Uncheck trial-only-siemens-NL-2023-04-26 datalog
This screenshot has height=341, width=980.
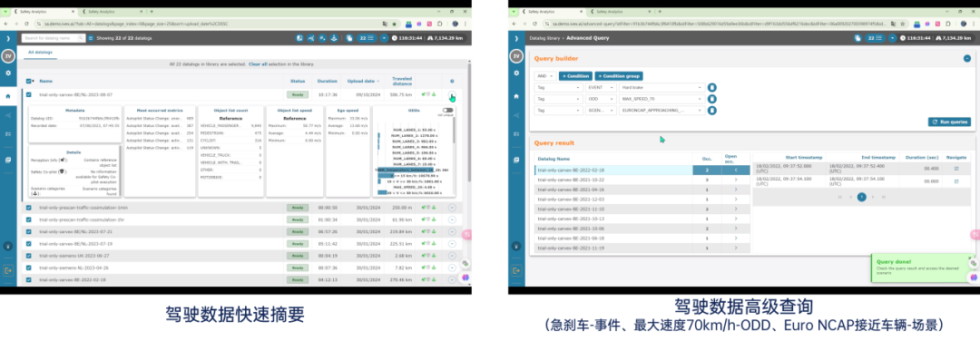click(x=29, y=268)
